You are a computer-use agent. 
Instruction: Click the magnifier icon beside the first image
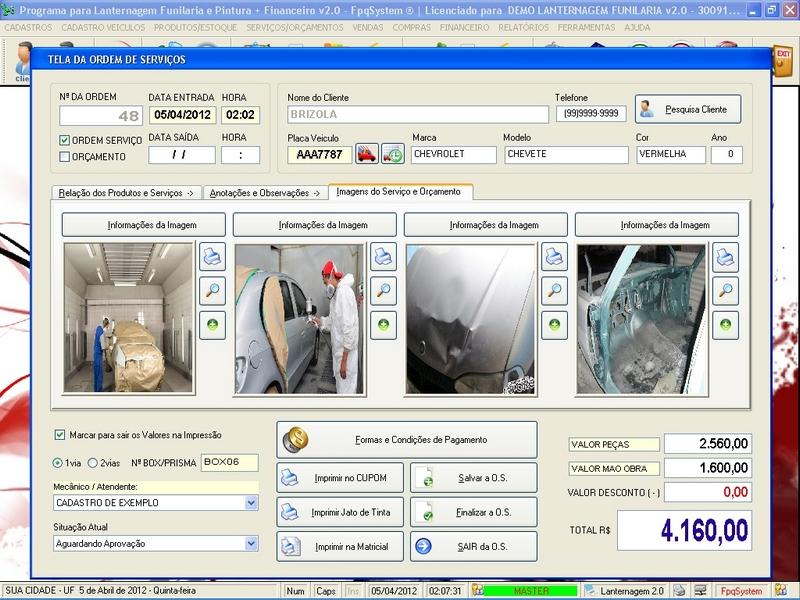click(x=212, y=291)
